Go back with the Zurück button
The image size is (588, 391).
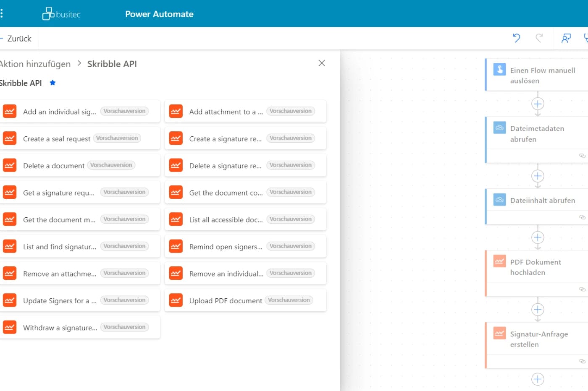click(16, 39)
